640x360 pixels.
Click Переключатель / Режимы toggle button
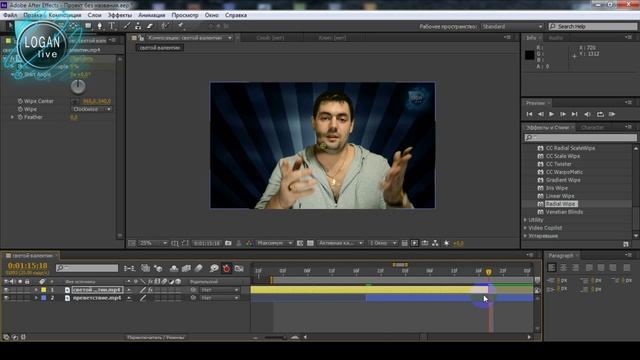156,338
